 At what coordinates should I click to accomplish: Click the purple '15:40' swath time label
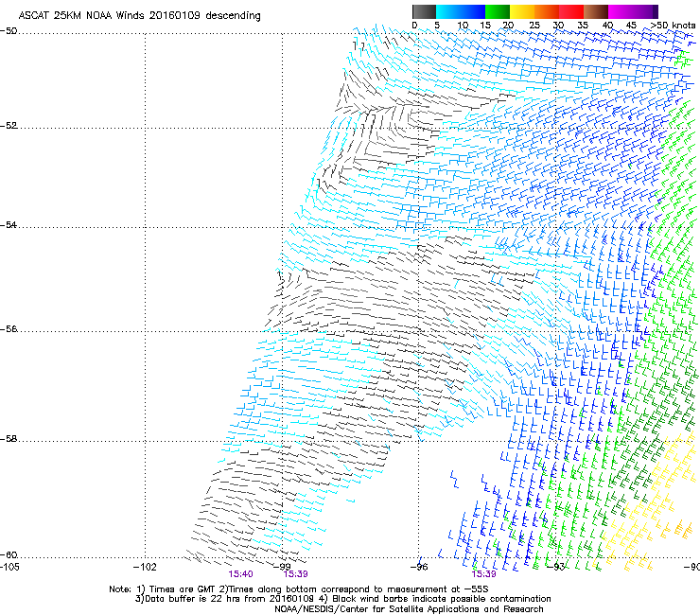coord(240,574)
